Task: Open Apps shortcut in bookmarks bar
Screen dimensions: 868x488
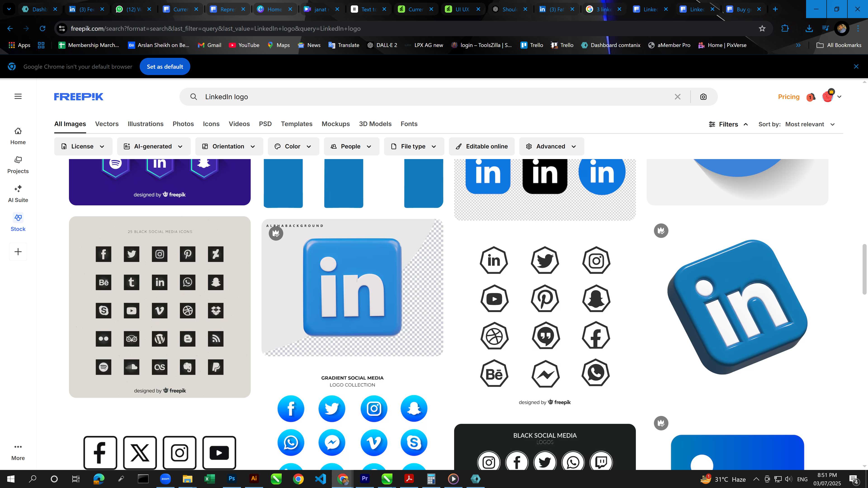Action: pyautogui.click(x=19, y=45)
